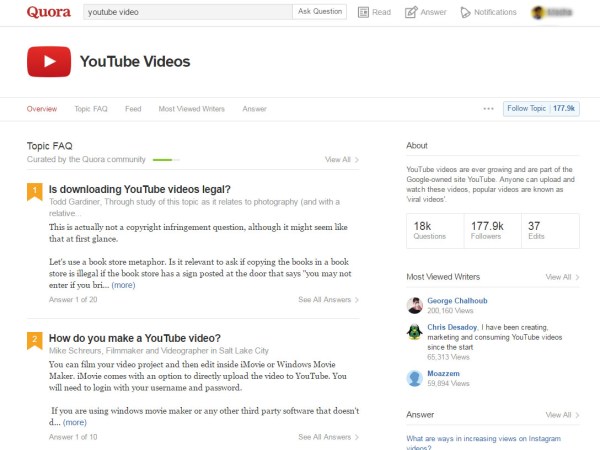The height and width of the screenshot is (450, 600).
Task: Open the increasing views on Instagram question
Action: (484, 443)
